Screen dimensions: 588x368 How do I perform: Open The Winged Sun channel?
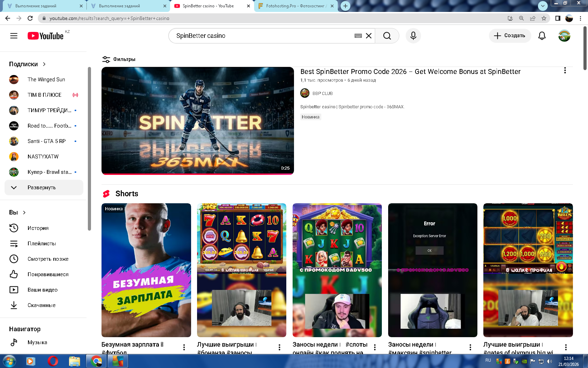(x=44, y=80)
